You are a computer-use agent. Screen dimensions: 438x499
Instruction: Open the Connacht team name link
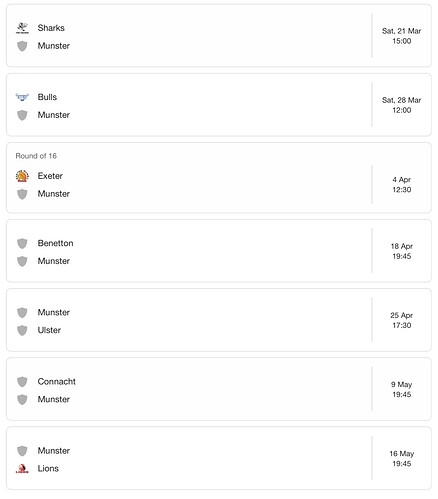click(57, 382)
